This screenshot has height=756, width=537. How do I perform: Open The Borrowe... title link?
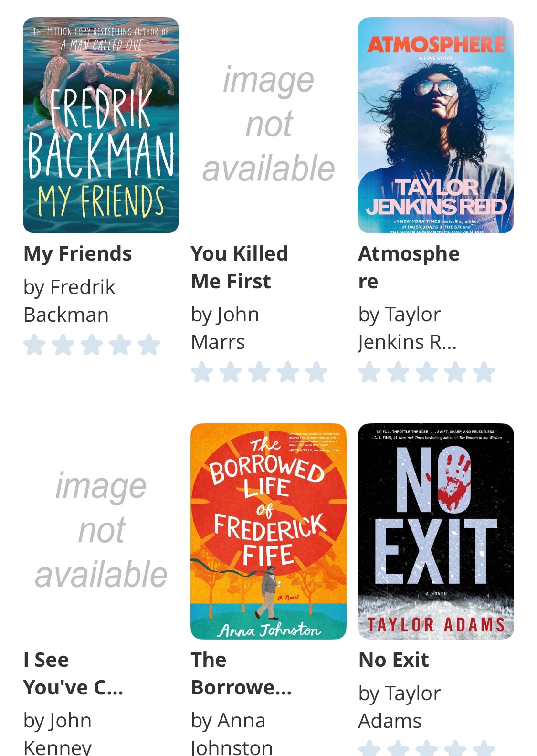[x=241, y=673]
